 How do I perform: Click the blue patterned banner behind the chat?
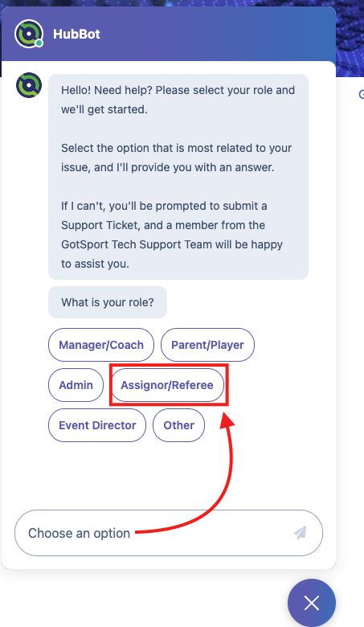350,38
